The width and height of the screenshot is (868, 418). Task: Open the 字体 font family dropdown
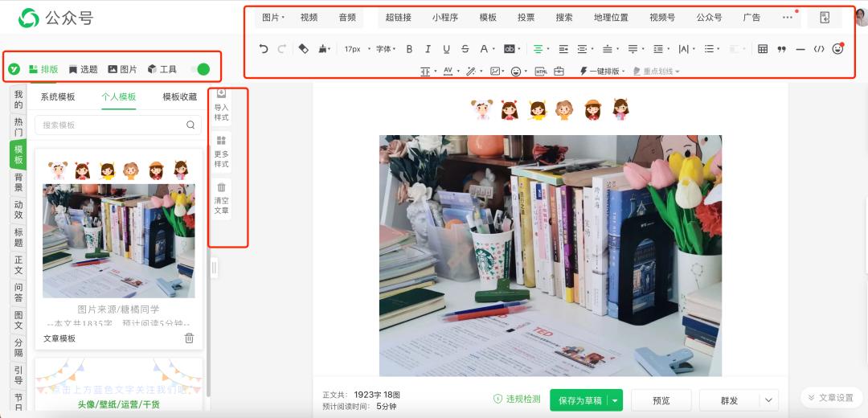pos(386,49)
